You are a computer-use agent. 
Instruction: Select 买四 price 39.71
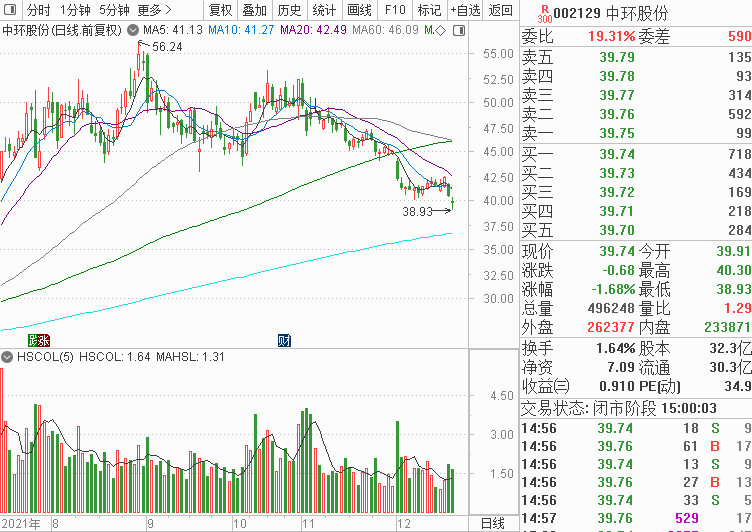click(617, 212)
